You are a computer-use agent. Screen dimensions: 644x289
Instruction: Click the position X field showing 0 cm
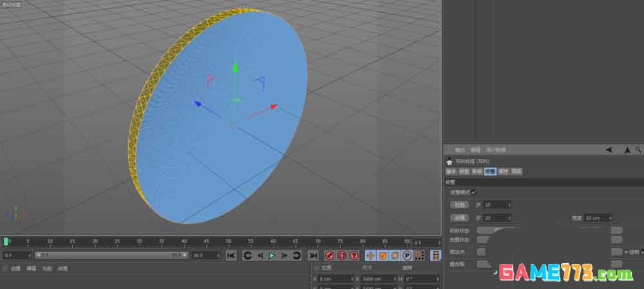(x=335, y=279)
